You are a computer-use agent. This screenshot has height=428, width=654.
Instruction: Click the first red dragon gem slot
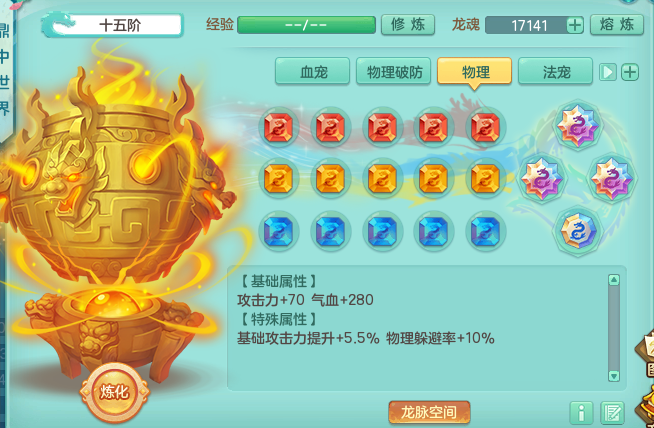tap(279, 127)
